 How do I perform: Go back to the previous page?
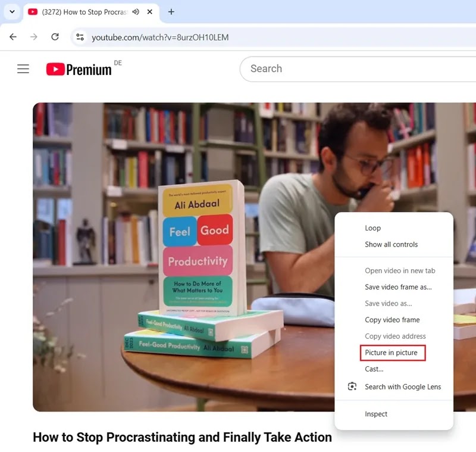[x=13, y=37]
